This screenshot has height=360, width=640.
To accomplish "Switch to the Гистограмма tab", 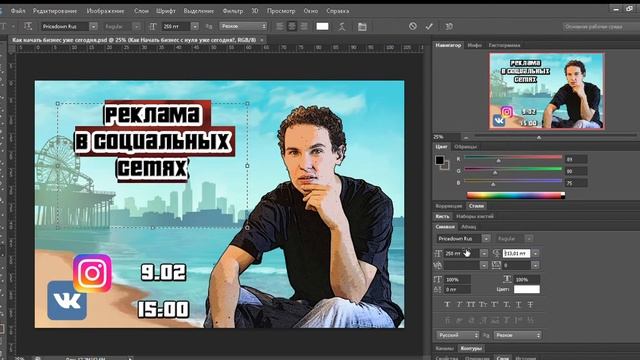I will (x=504, y=45).
